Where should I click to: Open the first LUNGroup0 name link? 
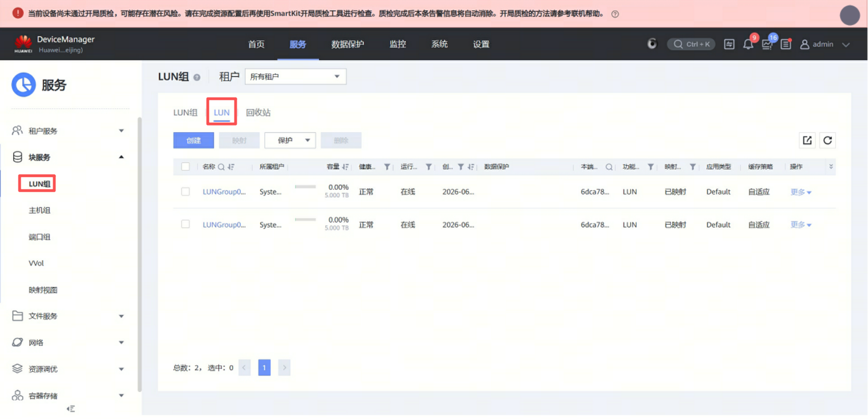[x=224, y=192]
